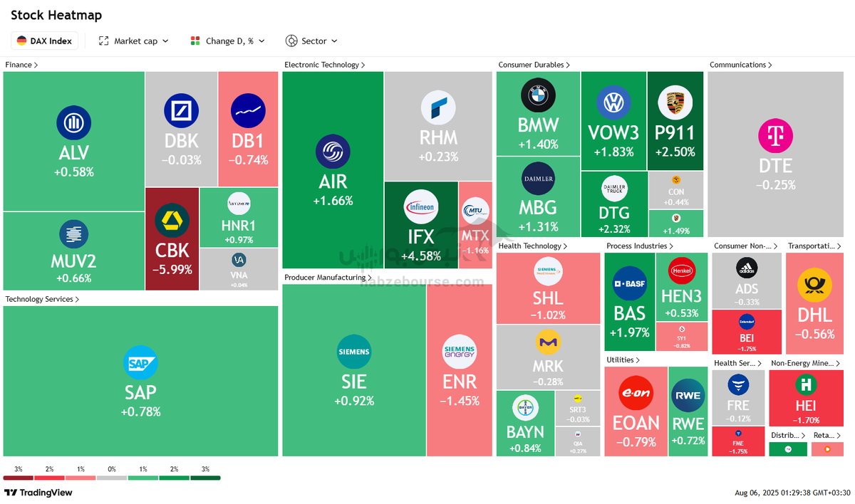Click the QIA +0.27% tile
This screenshot has height=504, width=855.
(x=578, y=441)
